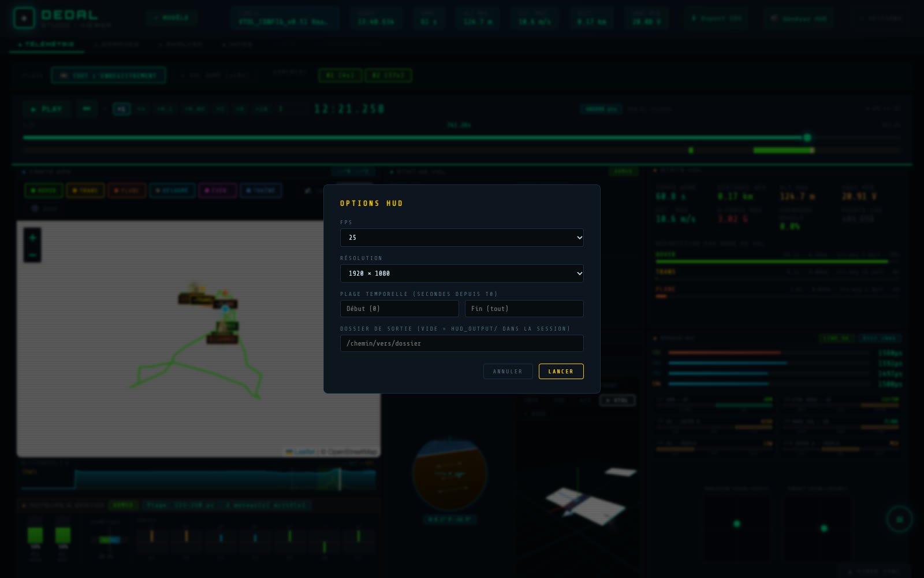Image resolution: width=924 pixels, height=578 pixels.
Task: Click the Annuler button in Options HUD
Action: (x=508, y=372)
